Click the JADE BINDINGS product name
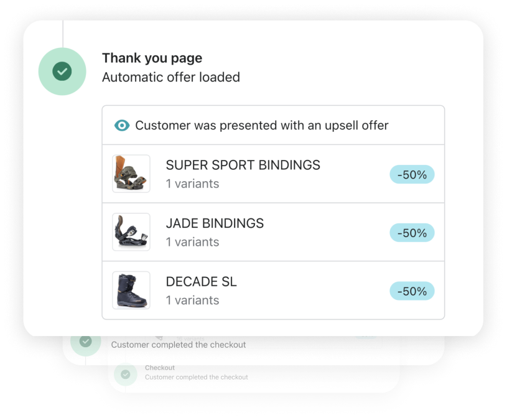Image resolution: width=507 pixels, height=420 pixels. (215, 223)
